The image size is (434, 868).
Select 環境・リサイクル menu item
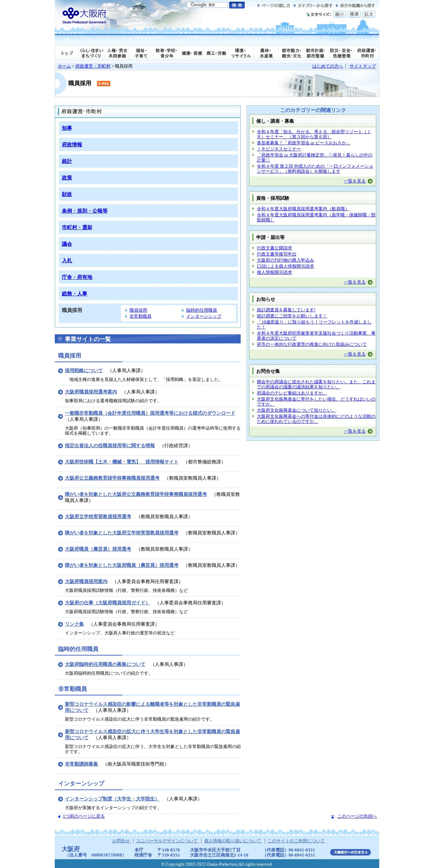point(241,53)
